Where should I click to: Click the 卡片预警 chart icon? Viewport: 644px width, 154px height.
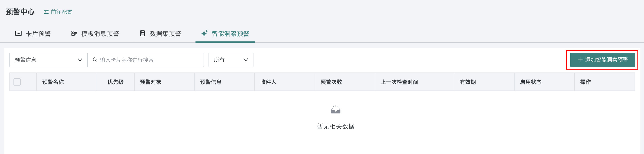(18, 33)
